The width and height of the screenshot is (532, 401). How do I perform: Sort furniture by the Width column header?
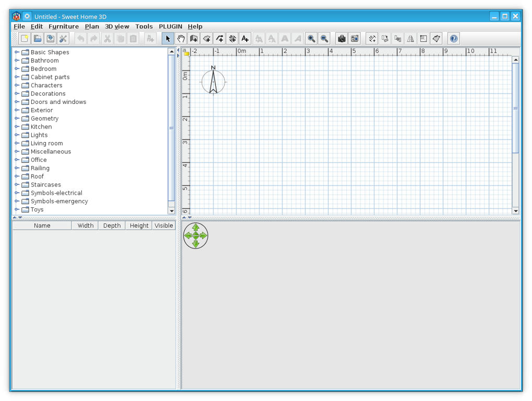(x=85, y=226)
